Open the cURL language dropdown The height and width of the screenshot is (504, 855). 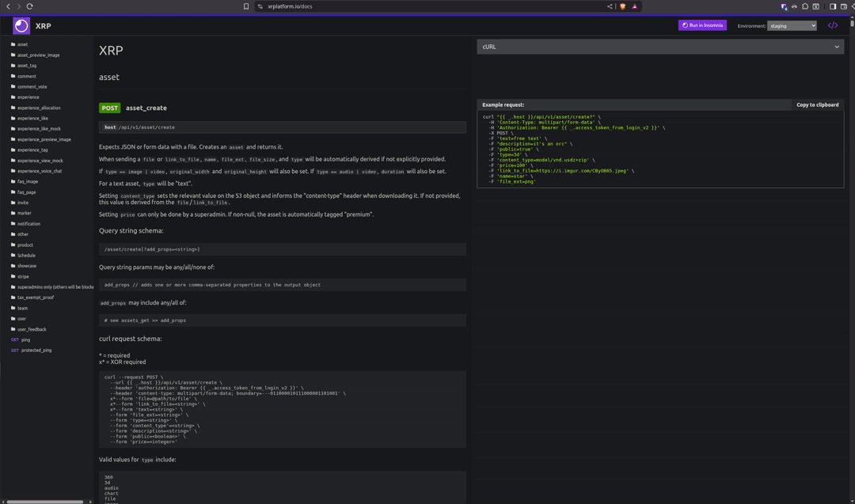click(x=659, y=47)
